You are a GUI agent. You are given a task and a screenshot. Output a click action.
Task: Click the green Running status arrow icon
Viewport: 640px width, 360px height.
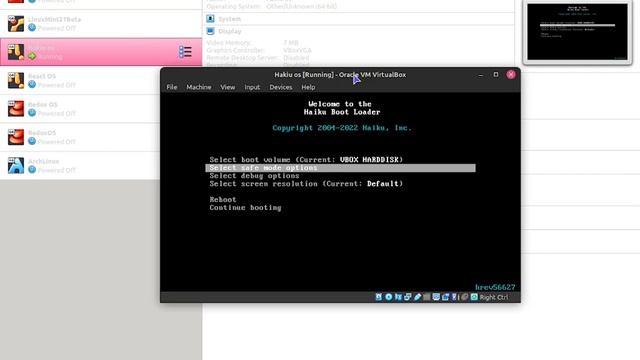[32, 56]
